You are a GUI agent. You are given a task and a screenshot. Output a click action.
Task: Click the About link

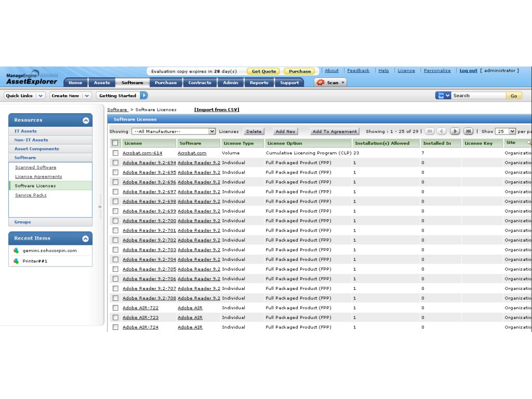click(x=331, y=71)
